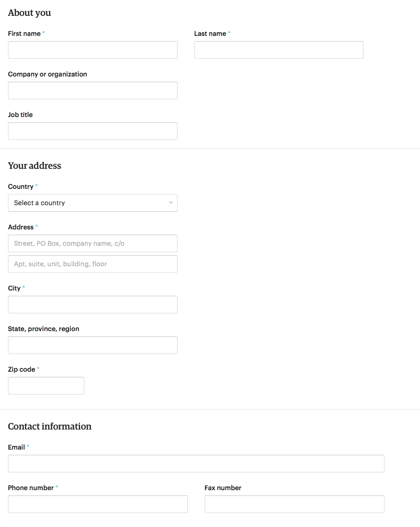Focus the Last name text box
Screen dimensions: 420x527
point(279,50)
